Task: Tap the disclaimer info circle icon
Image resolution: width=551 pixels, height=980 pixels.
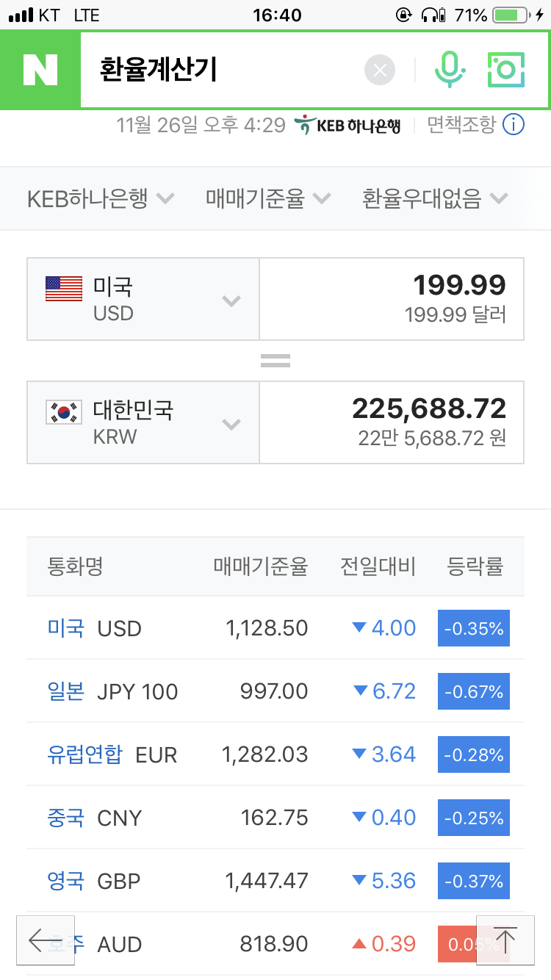Action: [514, 125]
